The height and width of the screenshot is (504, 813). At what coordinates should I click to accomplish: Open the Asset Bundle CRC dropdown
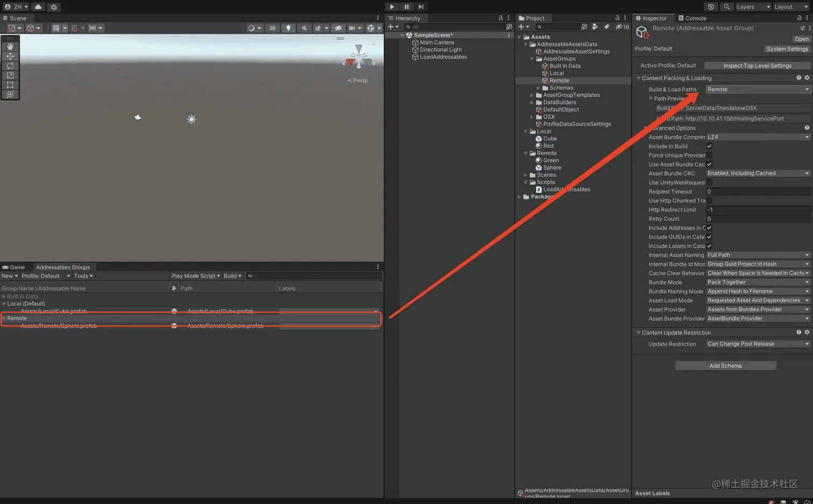(x=758, y=174)
